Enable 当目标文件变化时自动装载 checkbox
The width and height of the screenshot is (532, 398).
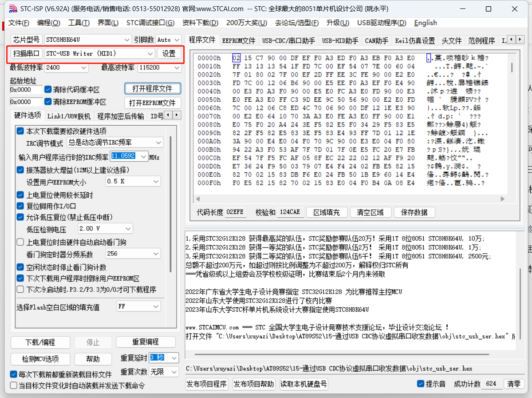pyautogui.click(x=14, y=386)
